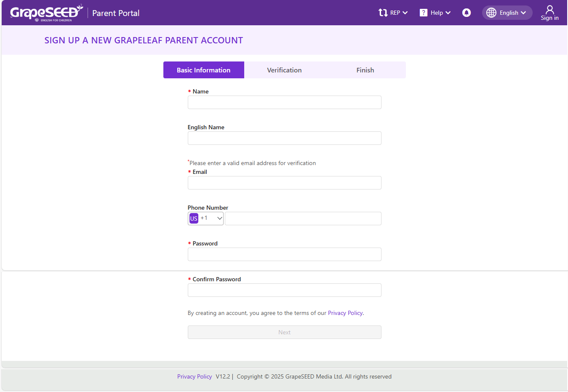
Task: Click the page heading "SIGN UP A NEW GRAPELEAF PARENT ACCOUNT"
Action: [144, 40]
